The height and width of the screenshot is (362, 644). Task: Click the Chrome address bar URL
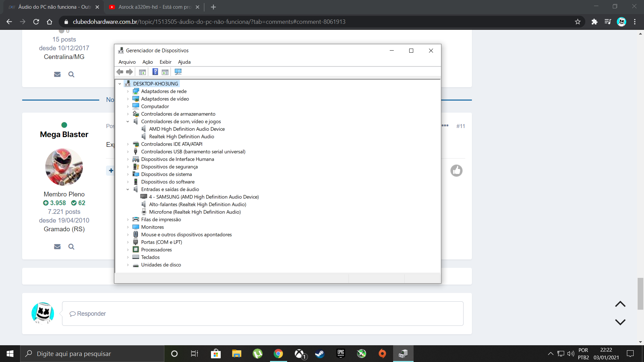coord(209,22)
